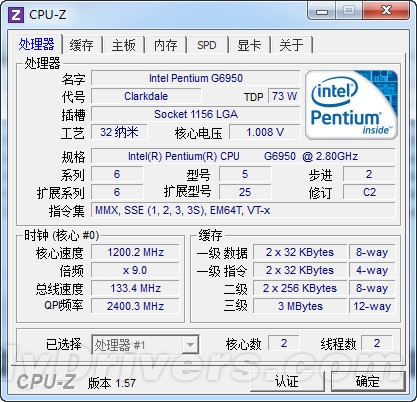The image size is (417, 402).
Task: Click the core speed value 1200.2 MHz
Action: point(135,252)
